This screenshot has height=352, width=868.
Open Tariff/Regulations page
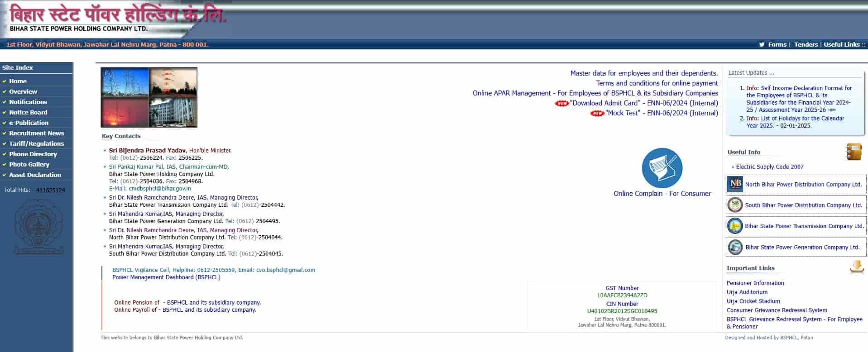point(37,143)
